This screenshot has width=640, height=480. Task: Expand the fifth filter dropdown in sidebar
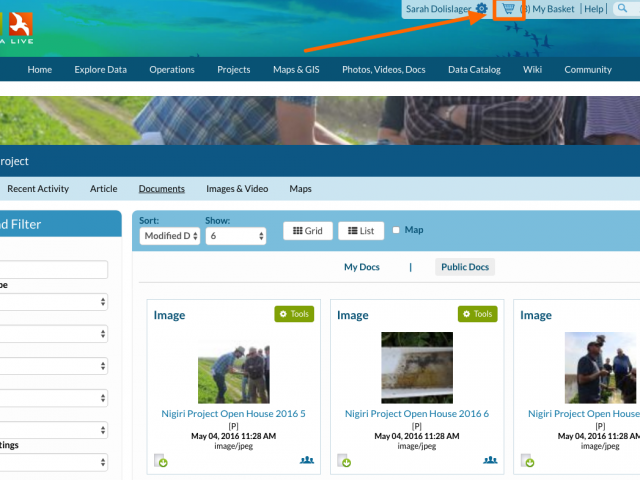(x=53, y=430)
